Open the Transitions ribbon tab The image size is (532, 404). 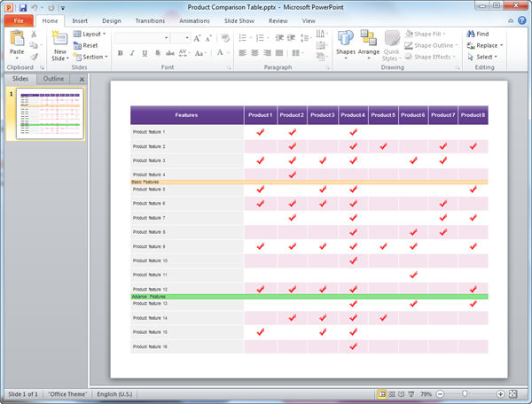pyautogui.click(x=150, y=19)
